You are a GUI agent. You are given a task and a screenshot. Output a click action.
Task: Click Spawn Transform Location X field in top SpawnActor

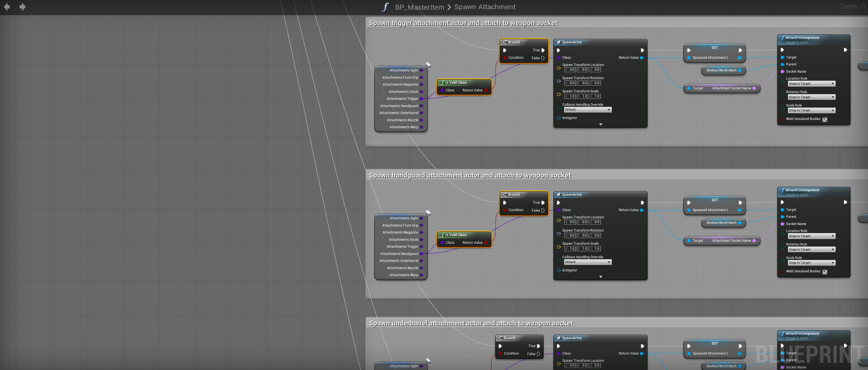(x=570, y=70)
